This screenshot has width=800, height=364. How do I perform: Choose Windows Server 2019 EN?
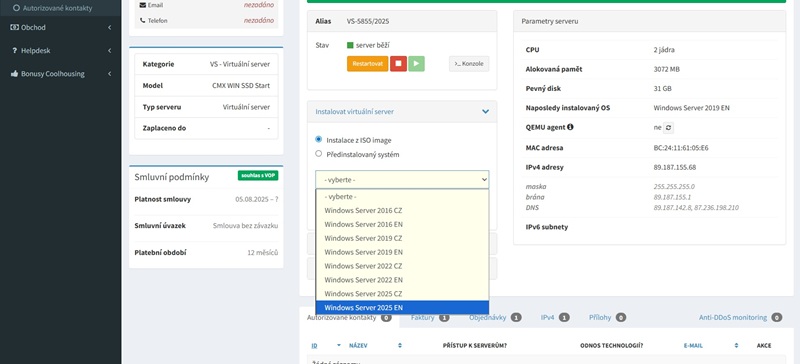(402, 252)
